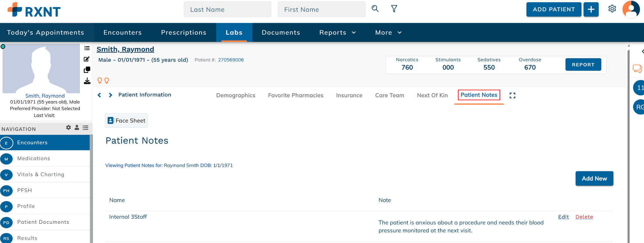Open the patient filter funnel icon
The width and height of the screenshot is (644, 243).
(394, 9)
